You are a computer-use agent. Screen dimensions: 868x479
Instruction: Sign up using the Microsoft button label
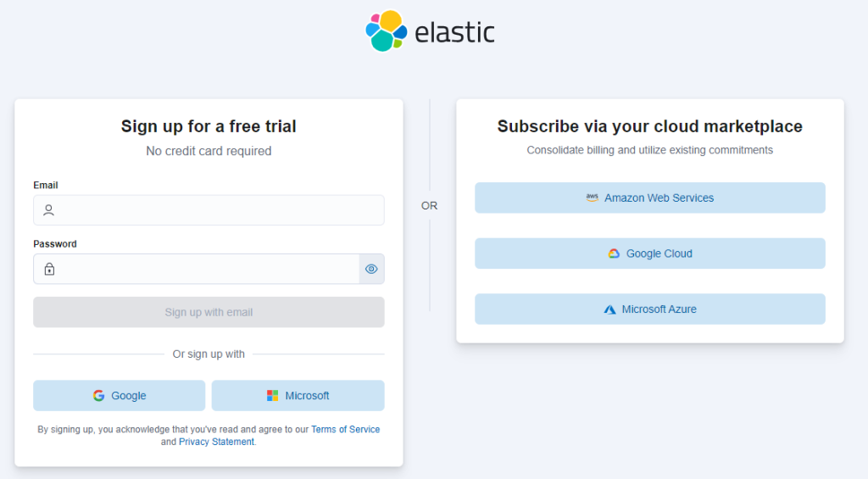click(307, 396)
